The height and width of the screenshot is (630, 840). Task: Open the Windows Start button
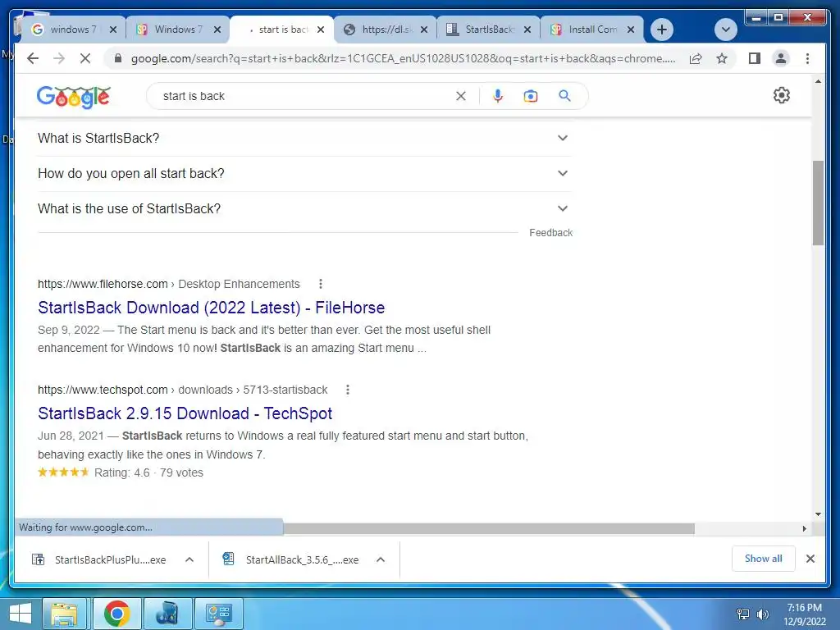[20, 614]
